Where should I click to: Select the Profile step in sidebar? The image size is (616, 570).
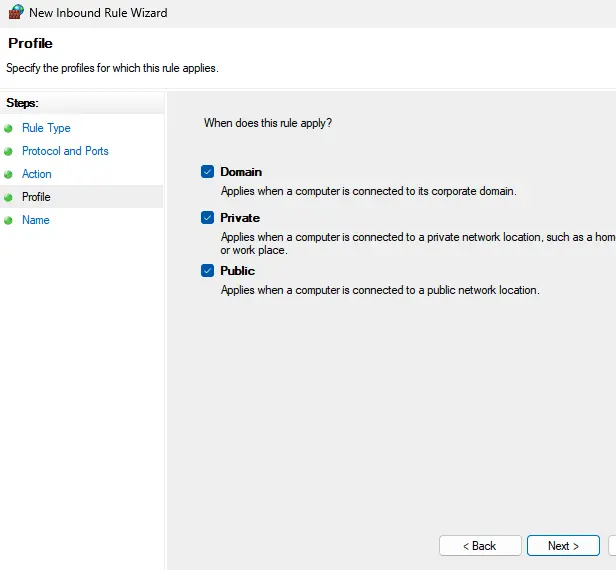(36, 197)
